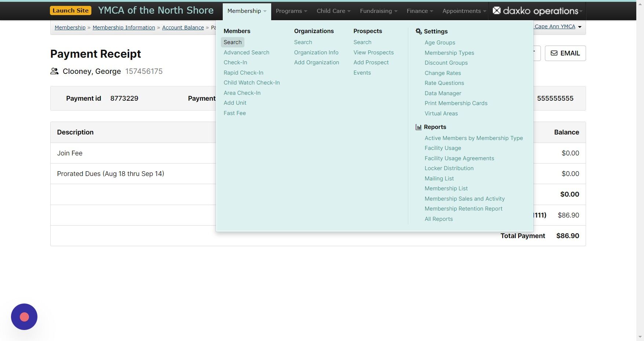This screenshot has height=341, width=644.
Task: Select Add Unit menu item
Action: pyautogui.click(x=235, y=103)
